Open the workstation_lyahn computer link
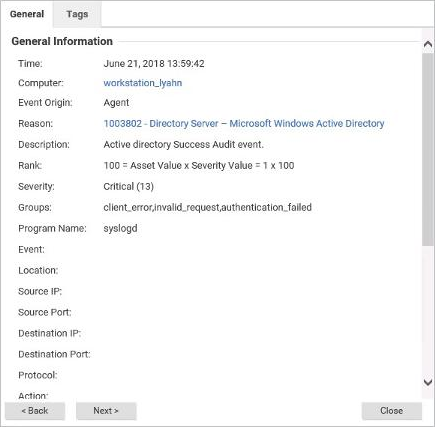This screenshot has width=435, height=427. click(143, 83)
